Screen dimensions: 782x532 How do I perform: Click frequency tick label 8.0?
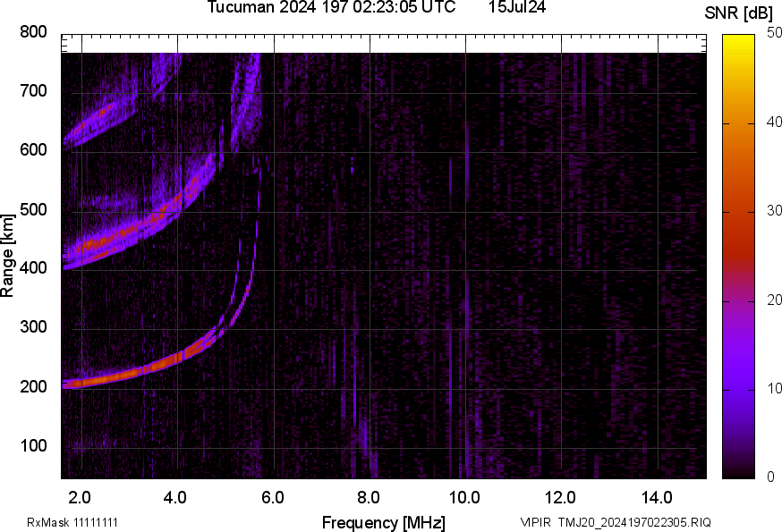click(x=368, y=498)
